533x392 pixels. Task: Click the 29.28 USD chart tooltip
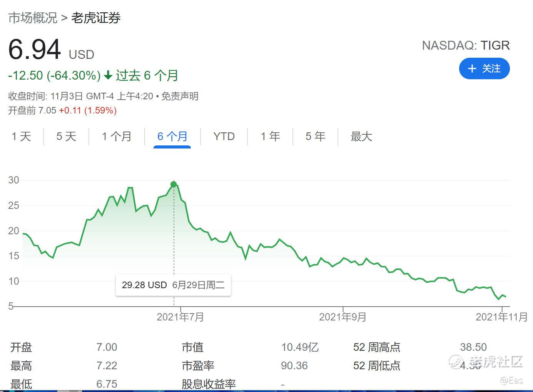(173, 285)
